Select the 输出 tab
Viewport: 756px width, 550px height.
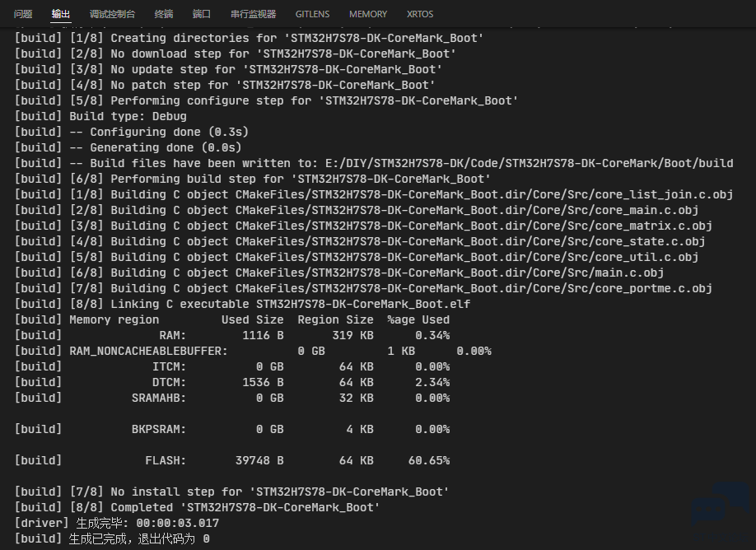click(61, 14)
